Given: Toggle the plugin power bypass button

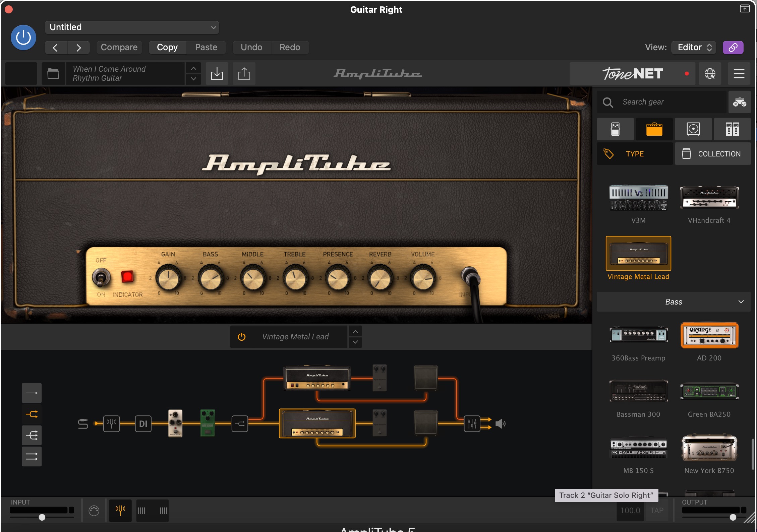Looking at the screenshot, I should pos(23,37).
